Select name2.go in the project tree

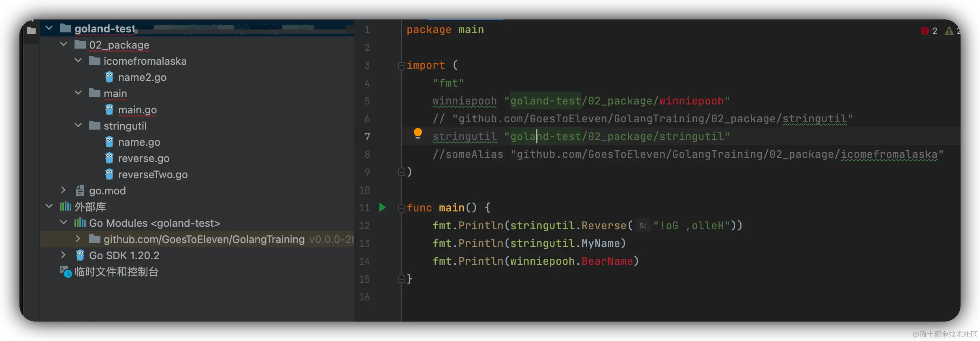[x=142, y=77]
